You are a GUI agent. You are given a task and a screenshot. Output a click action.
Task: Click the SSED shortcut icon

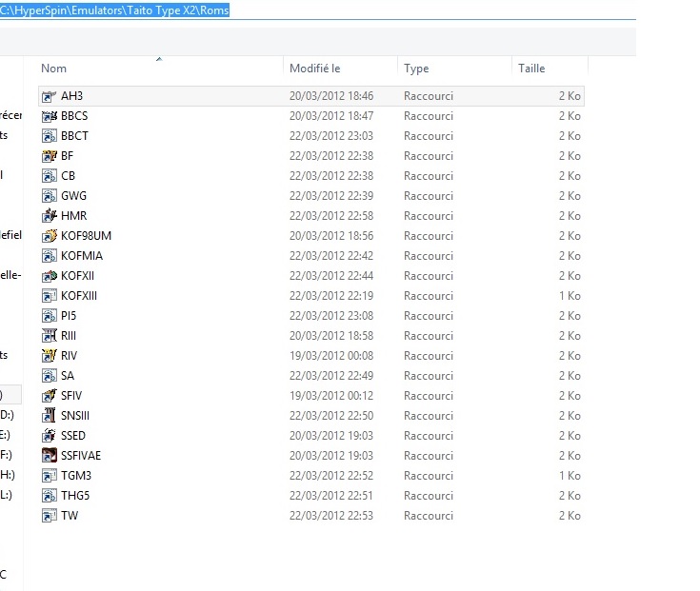pyautogui.click(x=50, y=436)
